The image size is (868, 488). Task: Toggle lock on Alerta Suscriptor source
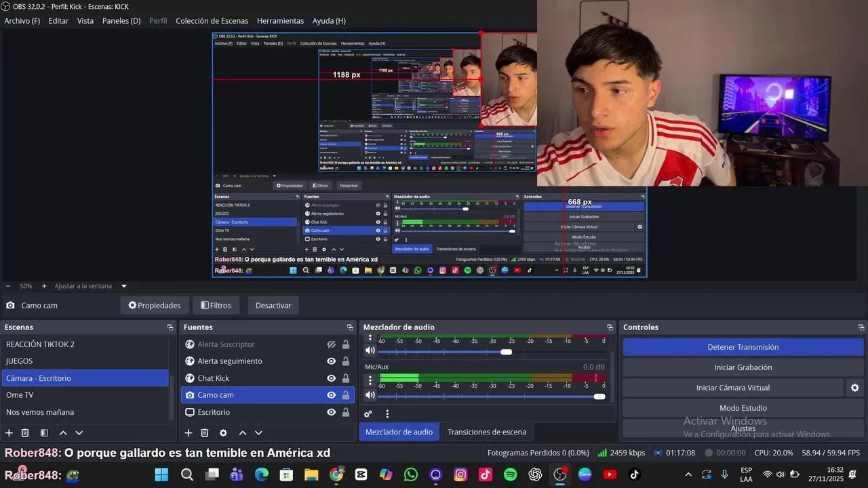coord(346,344)
